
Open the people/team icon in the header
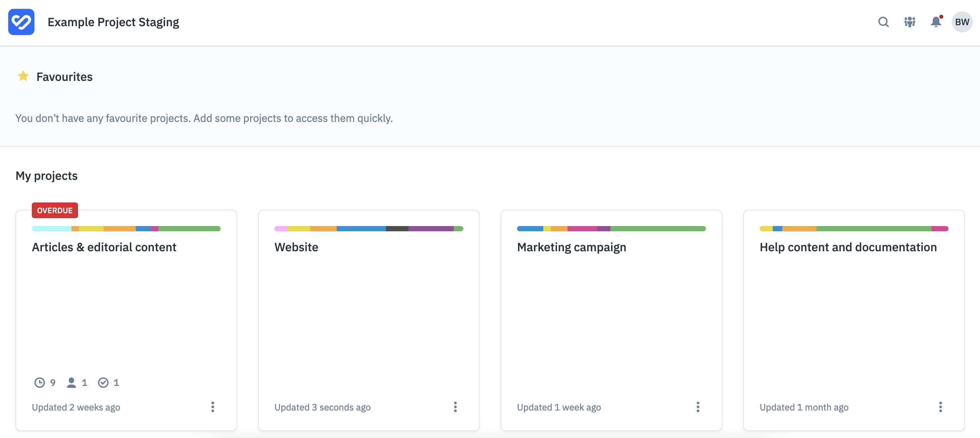[910, 22]
